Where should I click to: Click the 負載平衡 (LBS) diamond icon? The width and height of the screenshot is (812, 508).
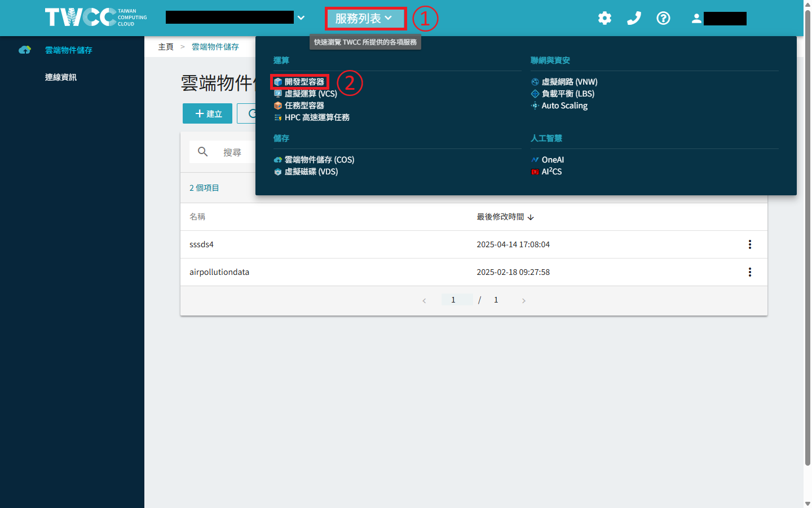pyautogui.click(x=535, y=94)
